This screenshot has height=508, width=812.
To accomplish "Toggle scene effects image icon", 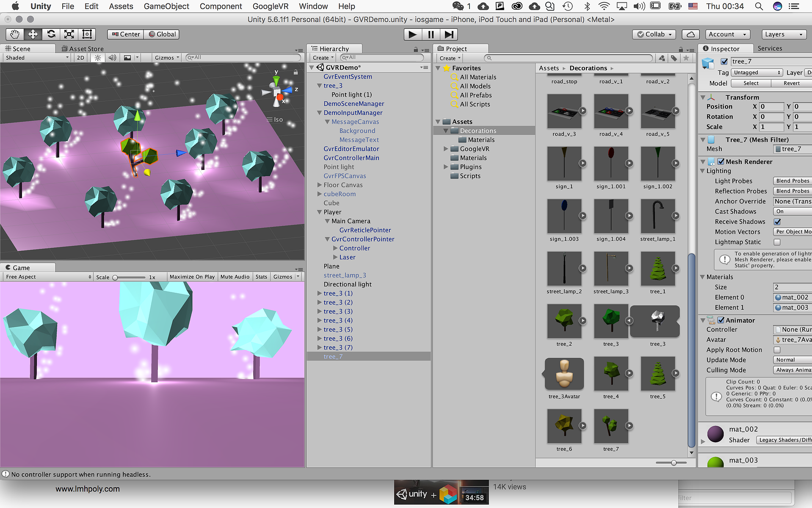I will [x=127, y=58].
